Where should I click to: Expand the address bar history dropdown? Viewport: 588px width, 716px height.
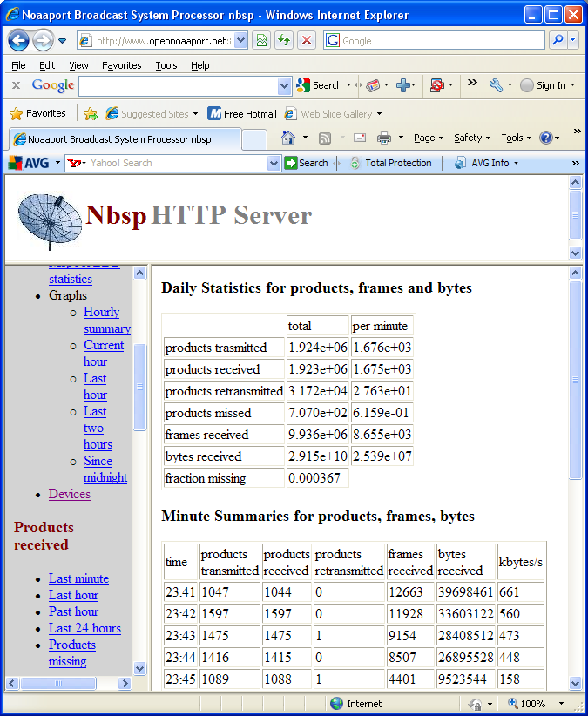(x=241, y=41)
